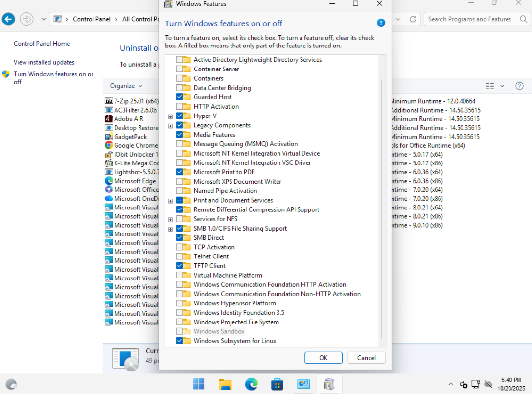This screenshot has width=532, height=394.
Task: Open the view options dropdown arrow
Action: pos(502,86)
